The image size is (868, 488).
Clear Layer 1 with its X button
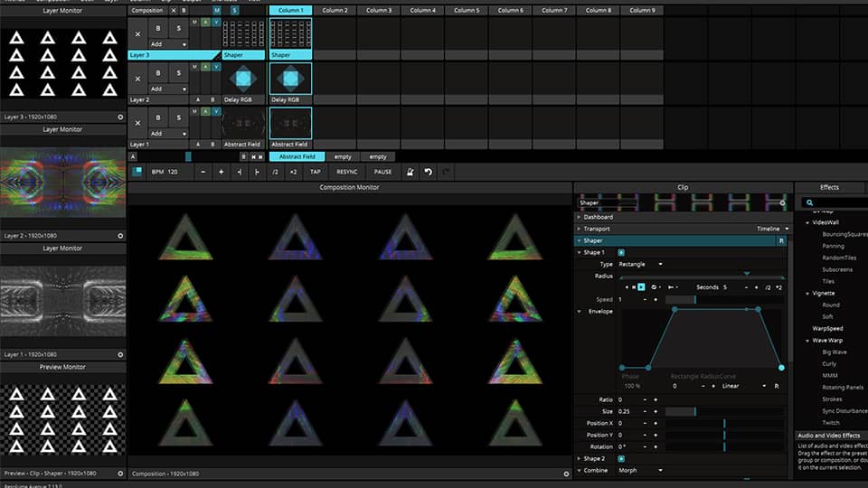(x=137, y=124)
